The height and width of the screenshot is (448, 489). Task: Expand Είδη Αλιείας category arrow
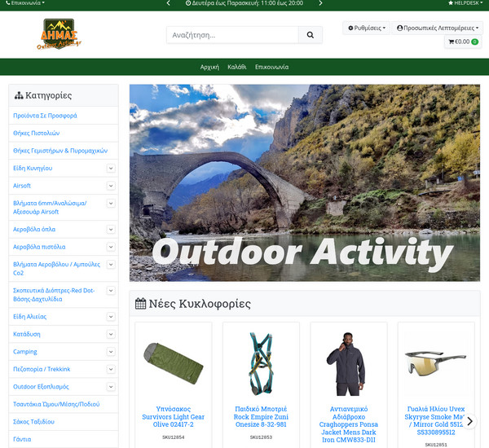pos(111,317)
